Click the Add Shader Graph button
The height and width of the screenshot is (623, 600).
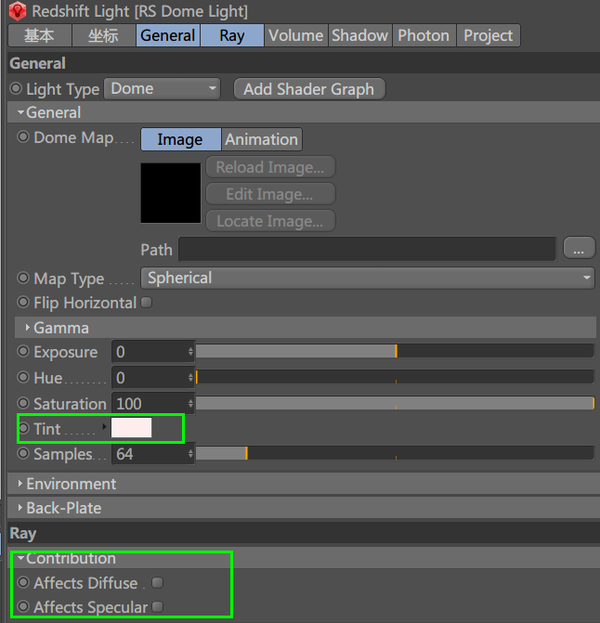309,89
